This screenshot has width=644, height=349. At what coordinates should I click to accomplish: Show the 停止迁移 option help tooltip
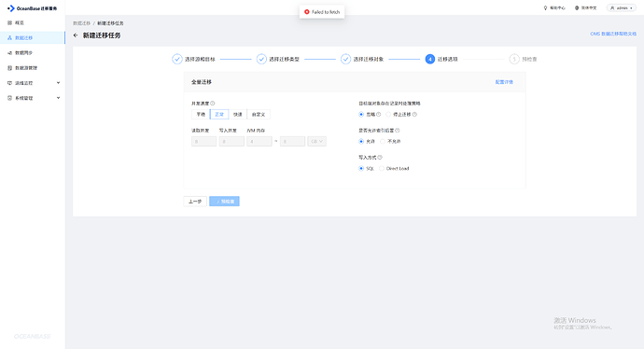tap(414, 115)
